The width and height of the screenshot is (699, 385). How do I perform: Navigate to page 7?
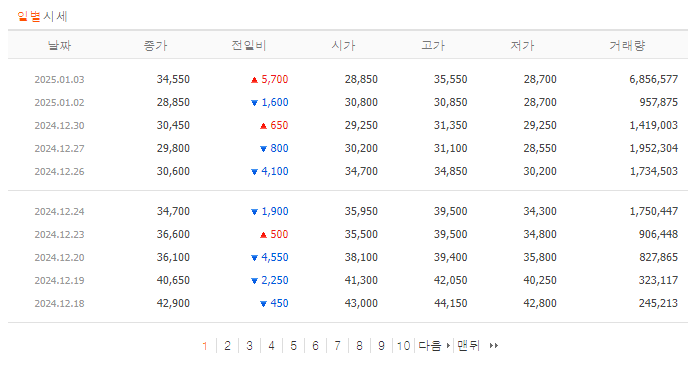pyautogui.click(x=337, y=346)
